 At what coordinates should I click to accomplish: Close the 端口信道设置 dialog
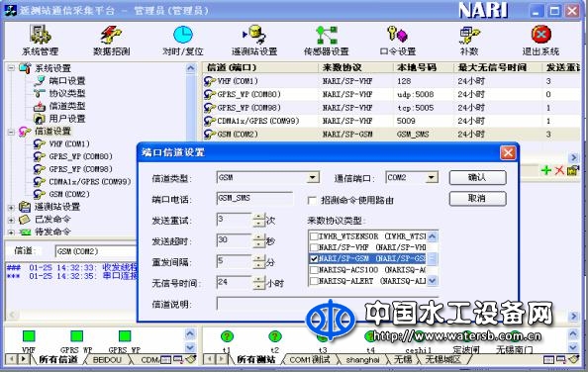click(508, 152)
